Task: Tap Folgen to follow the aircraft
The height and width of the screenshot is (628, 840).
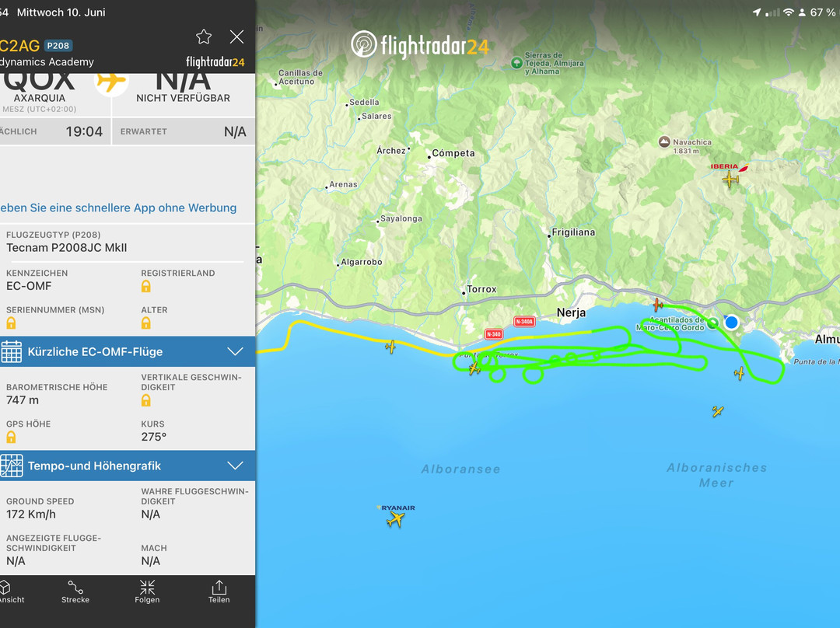Action: tap(147, 591)
